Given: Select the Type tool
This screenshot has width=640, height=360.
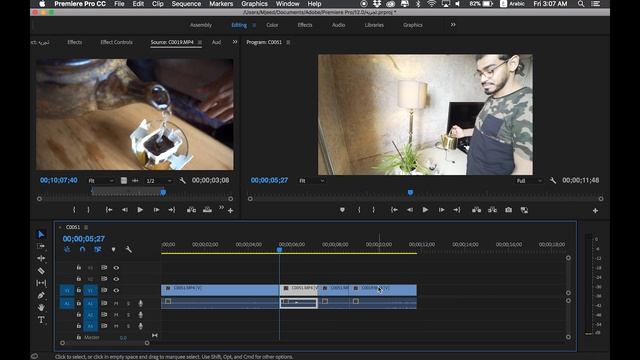Looking at the screenshot, I should pos(41,320).
